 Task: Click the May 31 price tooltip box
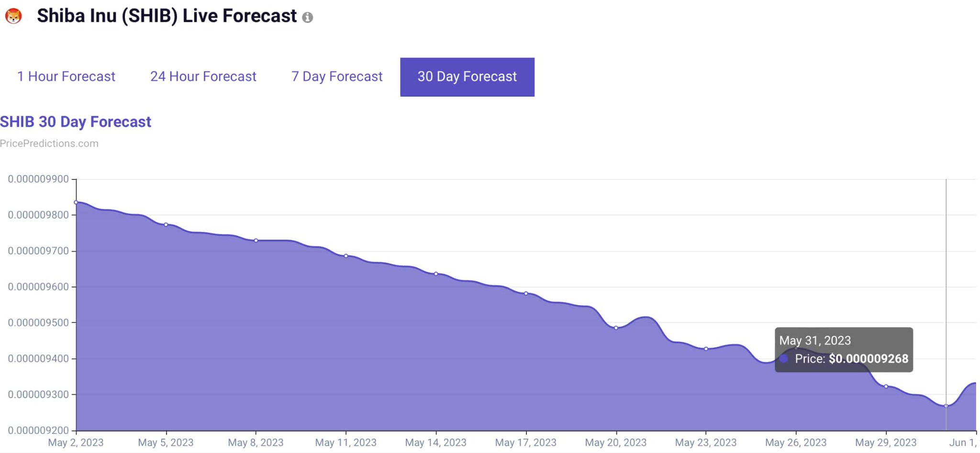(844, 350)
